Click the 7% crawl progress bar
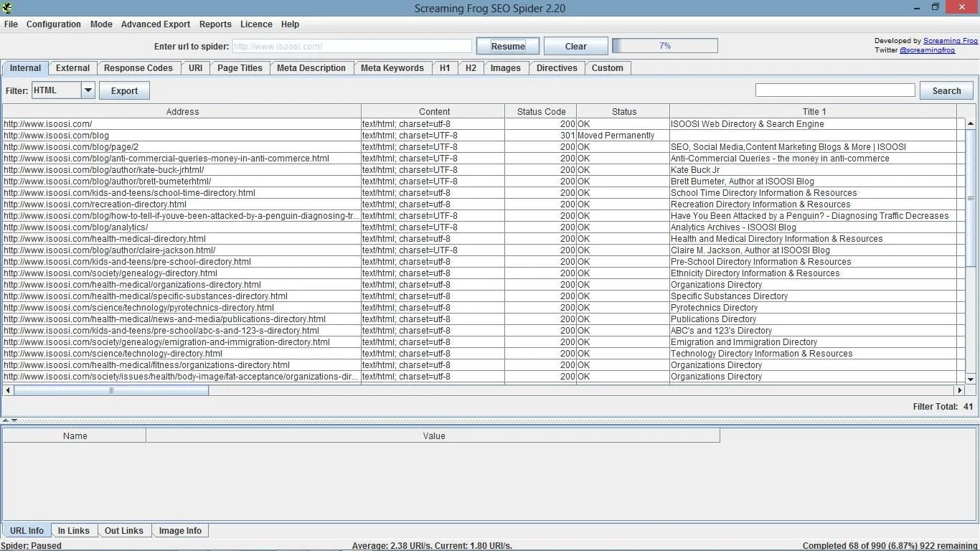 click(665, 46)
